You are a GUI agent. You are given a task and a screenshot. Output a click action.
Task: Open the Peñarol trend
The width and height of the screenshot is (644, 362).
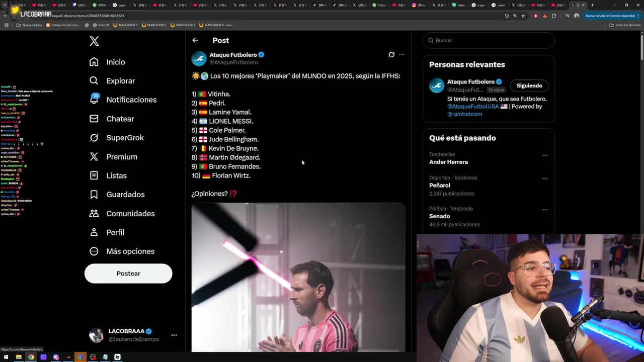(x=439, y=186)
